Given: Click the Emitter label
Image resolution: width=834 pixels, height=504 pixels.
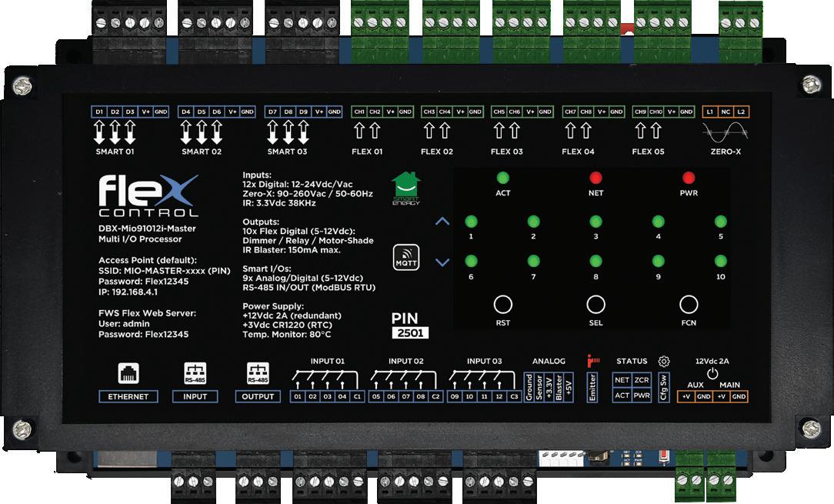Looking at the screenshot, I should tap(592, 387).
